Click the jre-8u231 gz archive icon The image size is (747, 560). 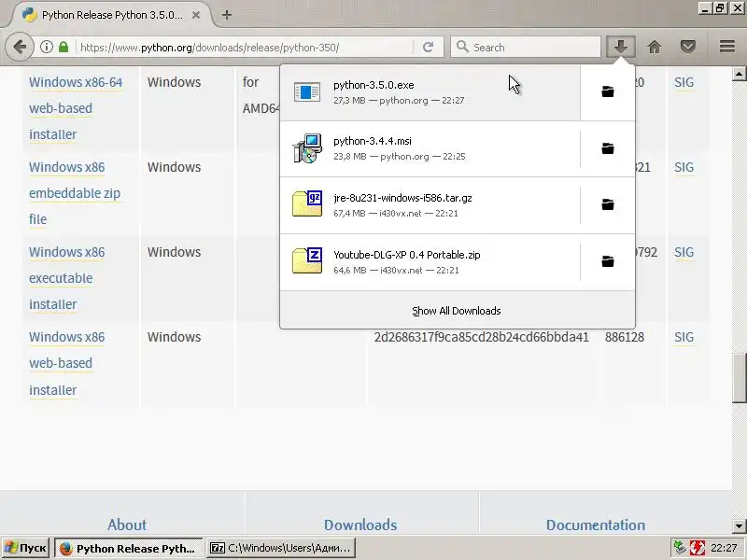(307, 203)
